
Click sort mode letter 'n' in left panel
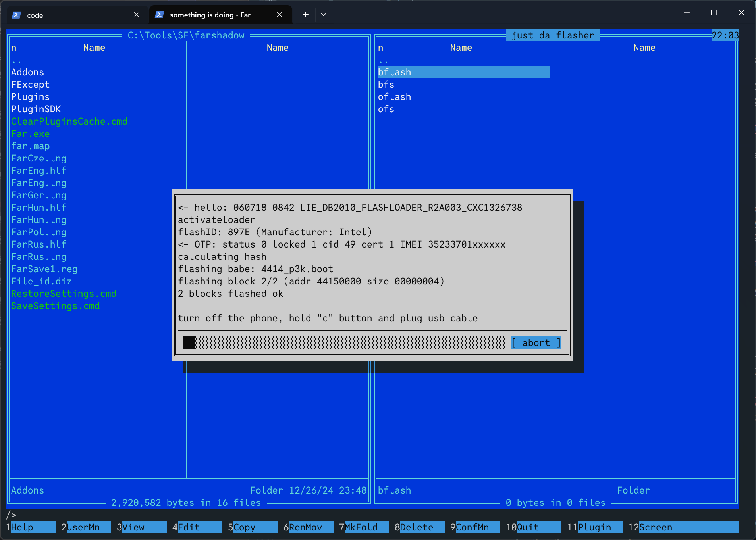tap(14, 48)
